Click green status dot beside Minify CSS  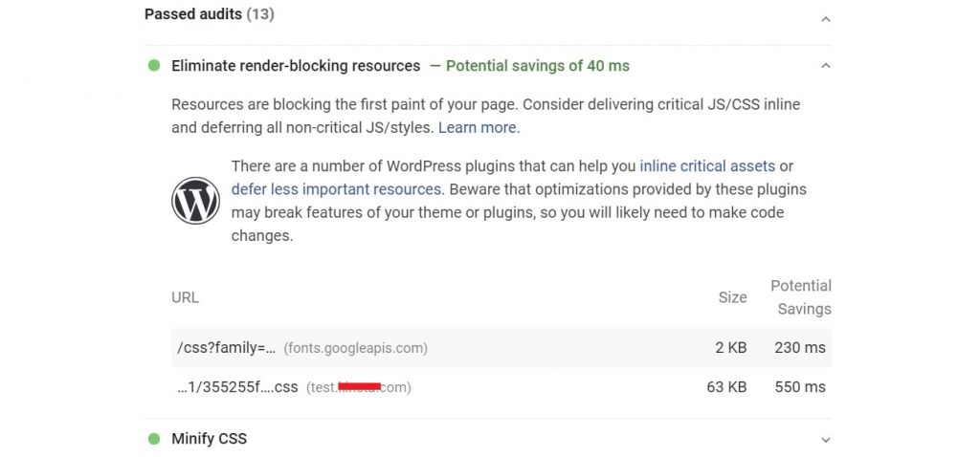[x=154, y=439]
